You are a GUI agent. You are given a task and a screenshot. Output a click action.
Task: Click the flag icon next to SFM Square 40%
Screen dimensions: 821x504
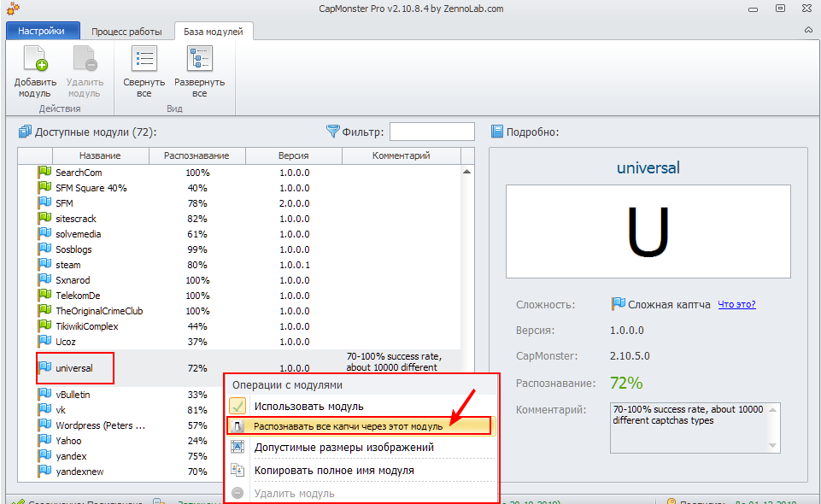[44, 187]
